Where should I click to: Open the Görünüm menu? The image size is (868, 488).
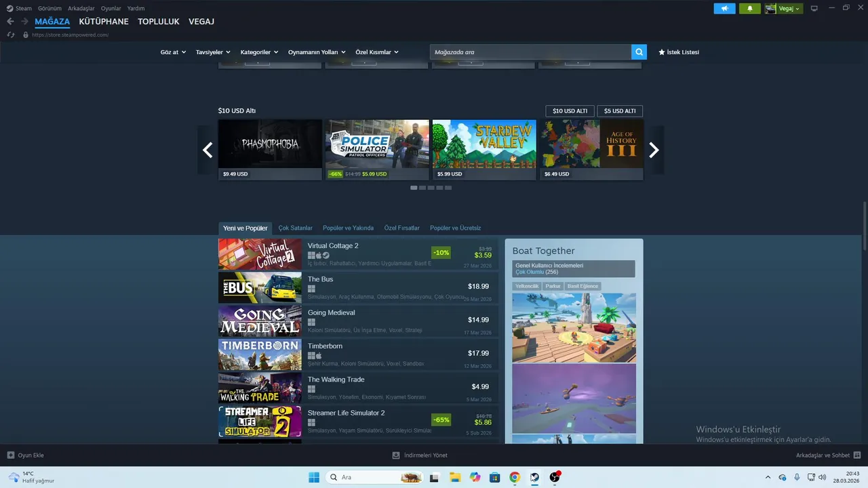point(50,9)
